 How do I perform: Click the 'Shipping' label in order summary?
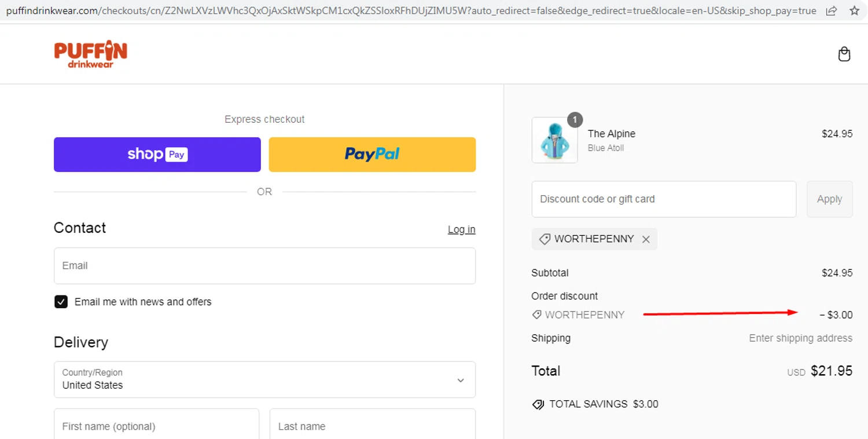click(x=551, y=338)
